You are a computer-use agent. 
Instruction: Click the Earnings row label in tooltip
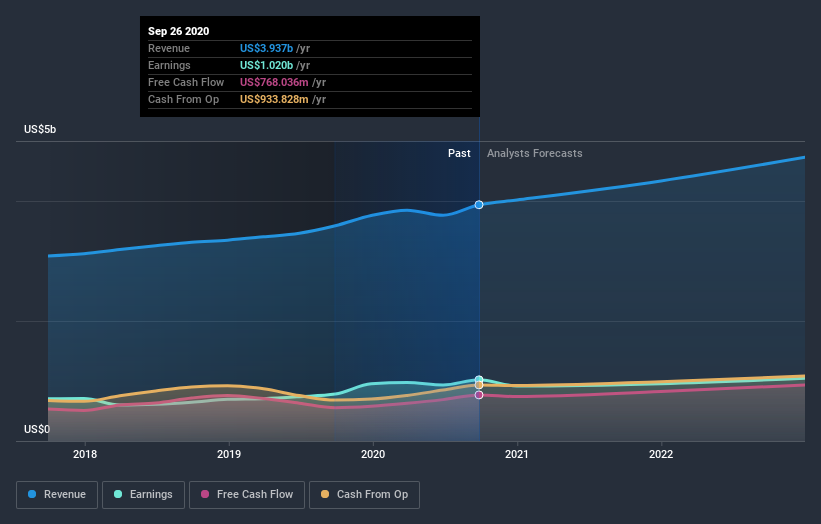(169, 65)
